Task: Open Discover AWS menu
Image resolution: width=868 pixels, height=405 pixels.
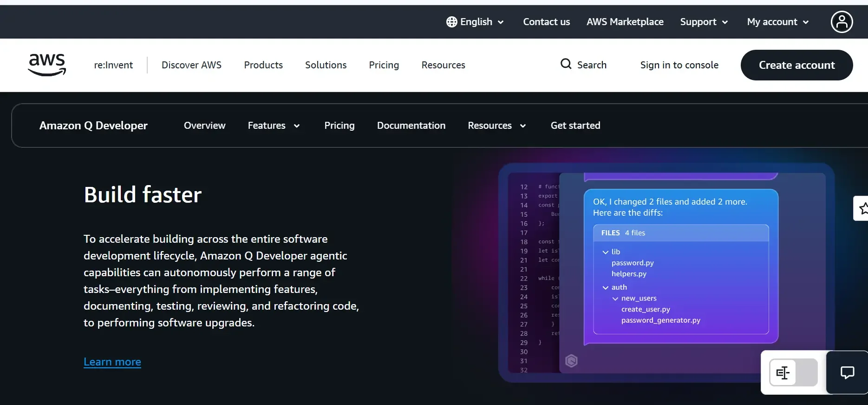Action: tap(191, 65)
